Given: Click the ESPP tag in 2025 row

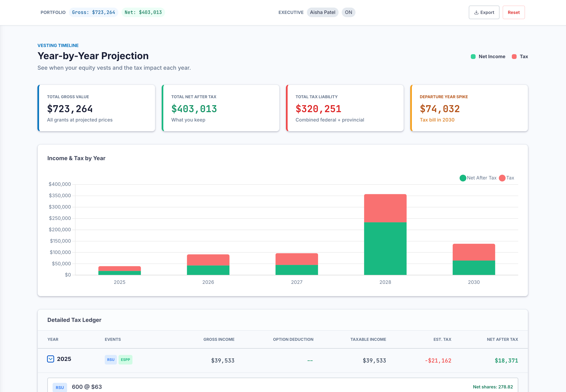Looking at the screenshot, I should tap(125, 360).
